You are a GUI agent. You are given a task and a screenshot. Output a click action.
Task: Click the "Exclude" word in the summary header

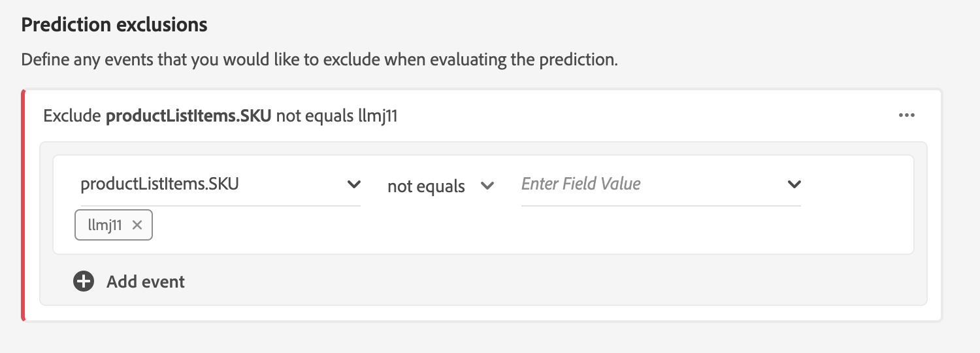point(72,116)
